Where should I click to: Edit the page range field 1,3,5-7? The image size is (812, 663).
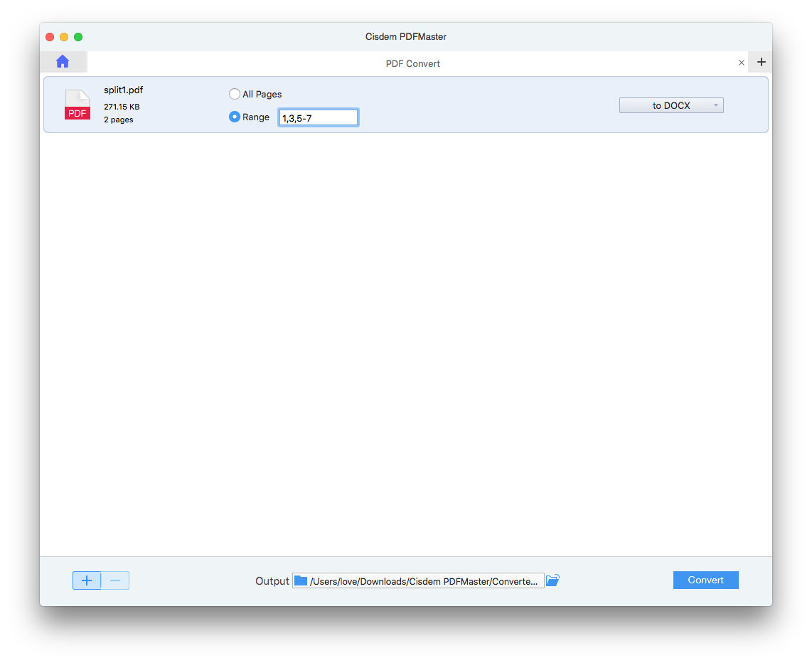318,117
